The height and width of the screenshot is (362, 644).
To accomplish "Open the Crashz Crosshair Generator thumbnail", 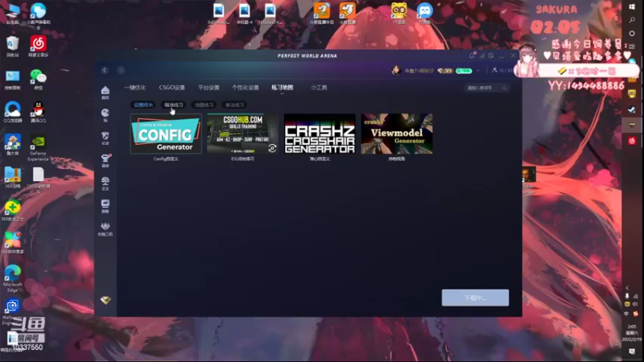I will pos(320,134).
